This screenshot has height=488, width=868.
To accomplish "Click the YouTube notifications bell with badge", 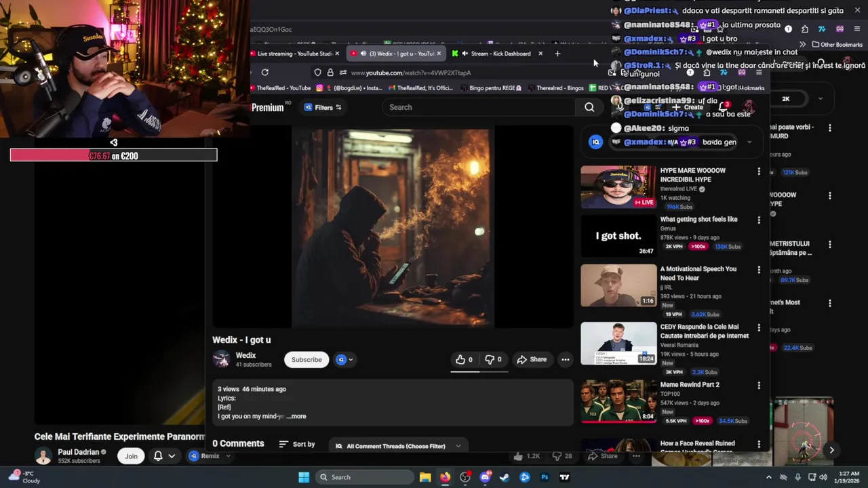I will coord(723,107).
